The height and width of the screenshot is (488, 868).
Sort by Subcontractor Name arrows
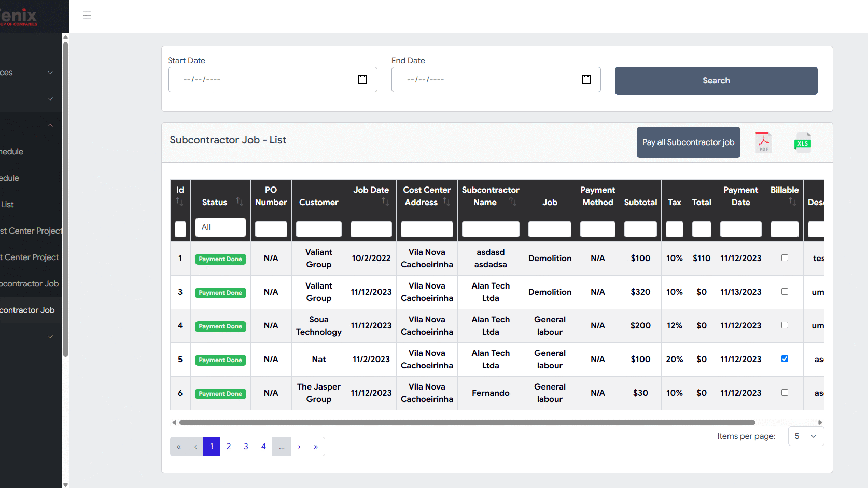(513, 202)
